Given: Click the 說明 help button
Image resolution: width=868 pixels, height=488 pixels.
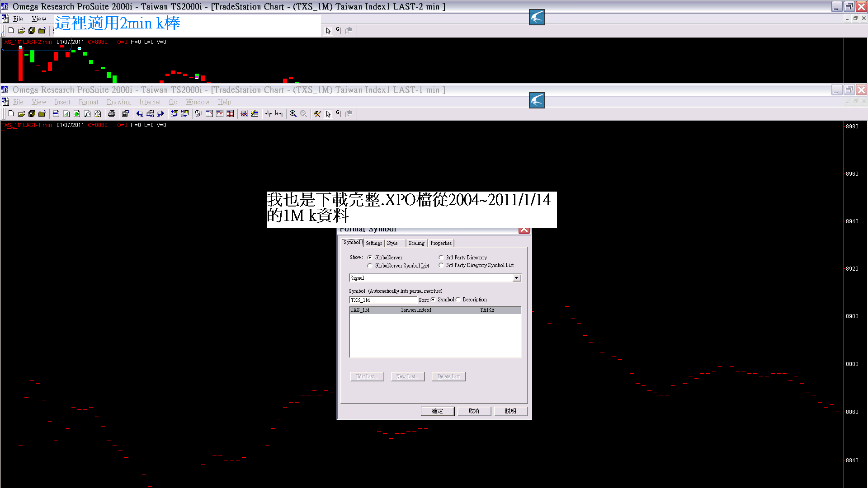Looking at the screenshot, I should tap(510, 411).
